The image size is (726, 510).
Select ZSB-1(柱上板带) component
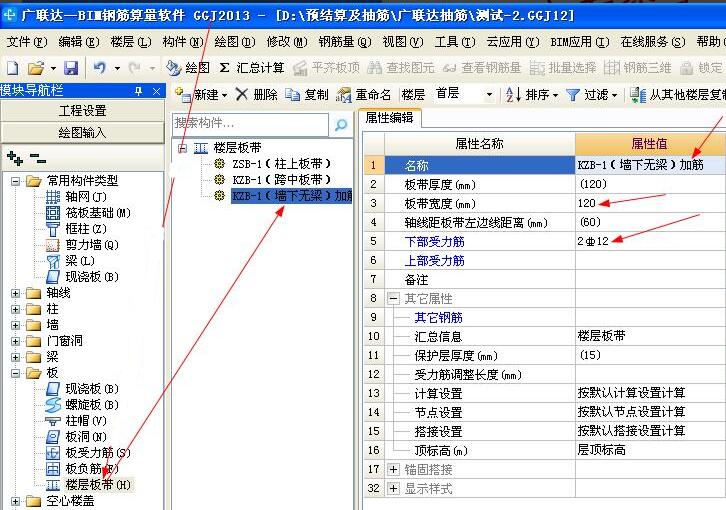(x=282, y=164)
